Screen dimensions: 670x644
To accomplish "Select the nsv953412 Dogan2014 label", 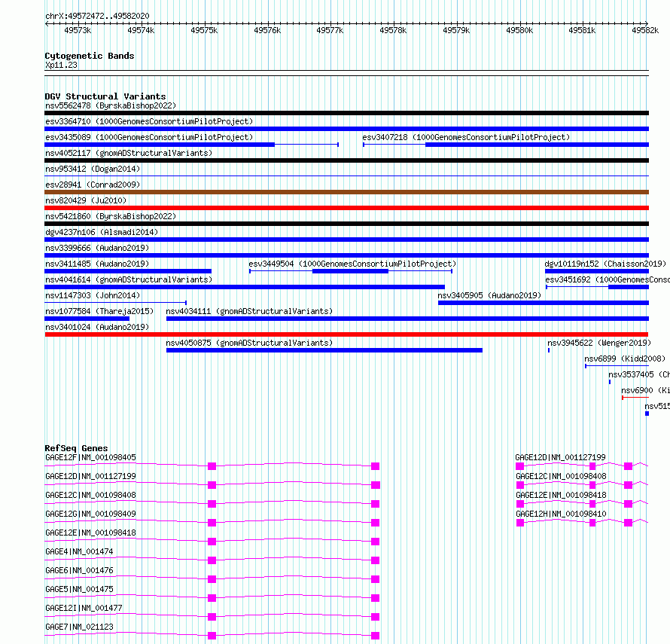I will point(93,169).
